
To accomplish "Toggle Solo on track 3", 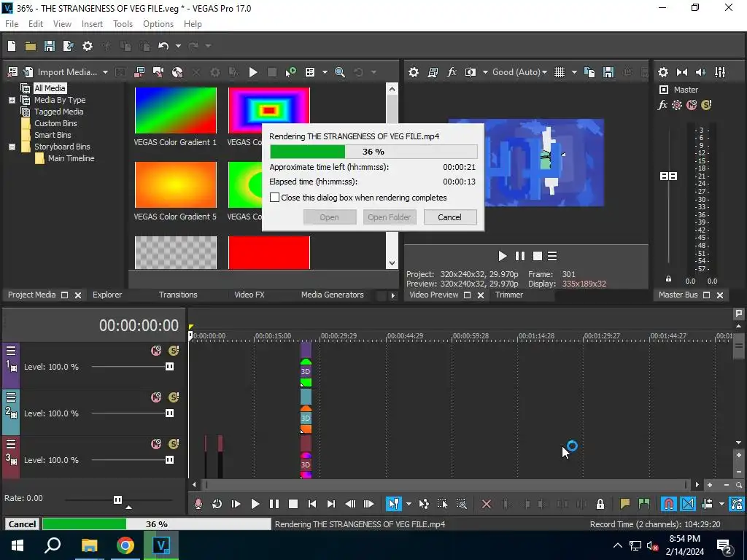I will (174, 444).
